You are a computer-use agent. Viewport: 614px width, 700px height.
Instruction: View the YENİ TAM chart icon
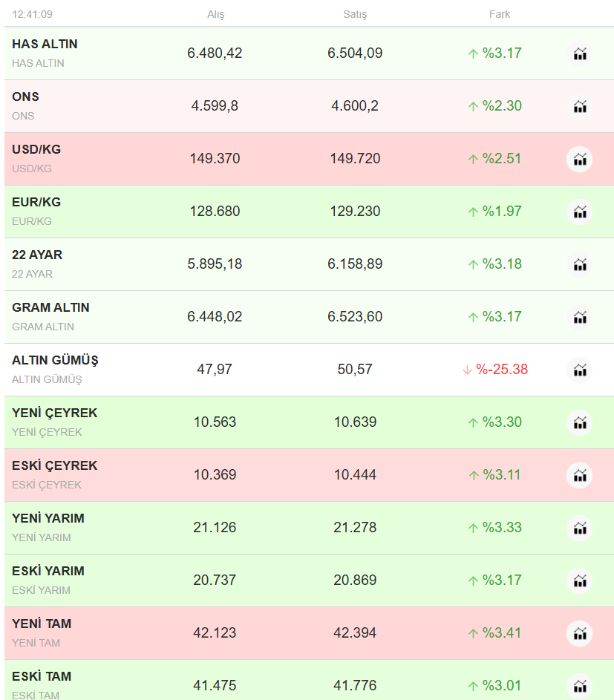(x=580, y=633)
